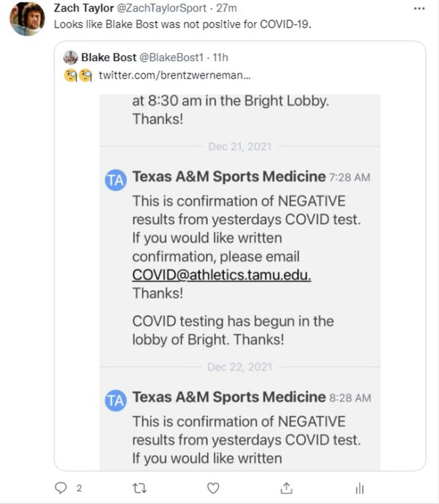The width and height of the screenshot is (439, 504).
Task: View tweet analytics bar chart icon
Action: point(360,488)
